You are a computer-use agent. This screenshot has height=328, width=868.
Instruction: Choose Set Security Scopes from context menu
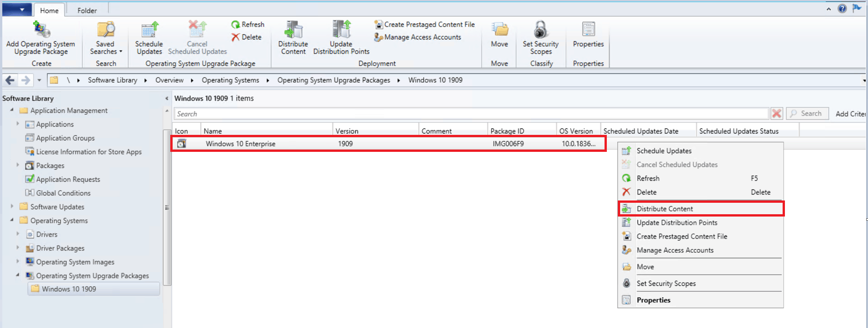[700, 284]
